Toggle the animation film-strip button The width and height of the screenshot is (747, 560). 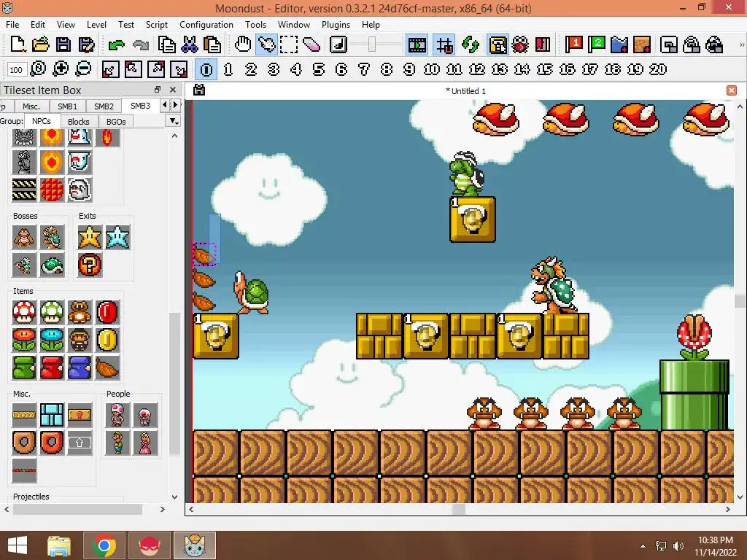coord(417,44)
